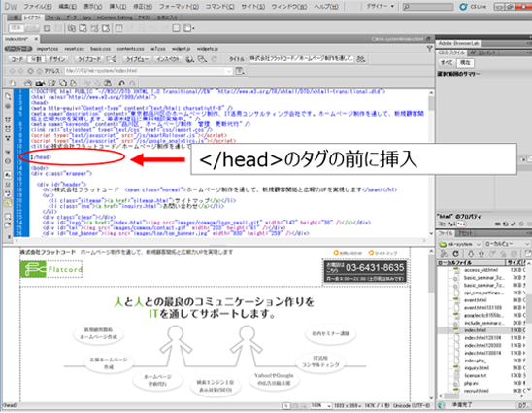Click the Spry Tabbed Panels icon
532x413 pixels.
[83, 28]
